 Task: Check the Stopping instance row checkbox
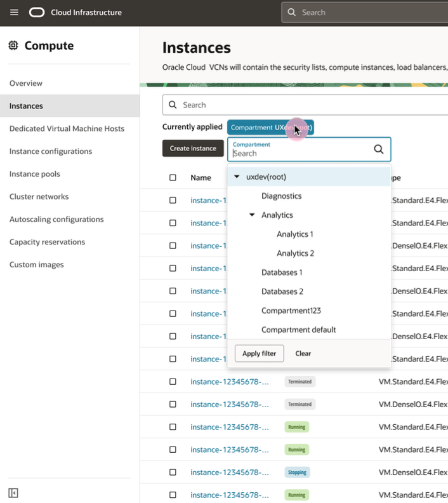(x=173, y=473)
